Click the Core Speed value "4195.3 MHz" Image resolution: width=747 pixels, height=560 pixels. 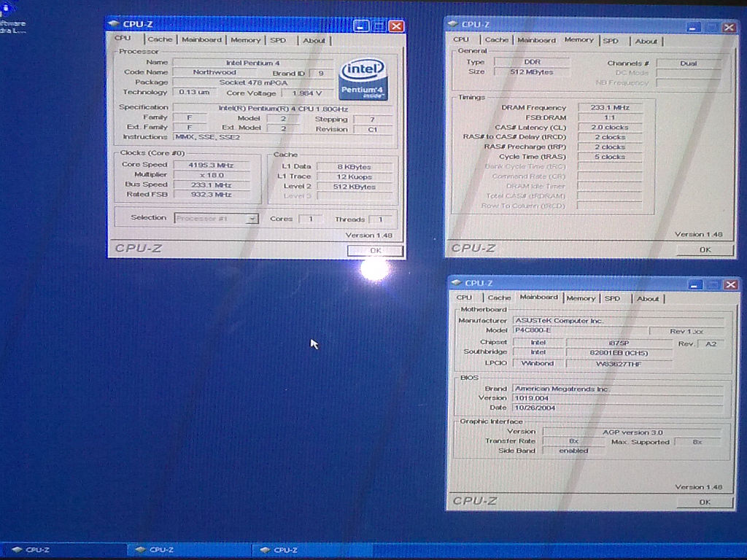coord(211,166)
